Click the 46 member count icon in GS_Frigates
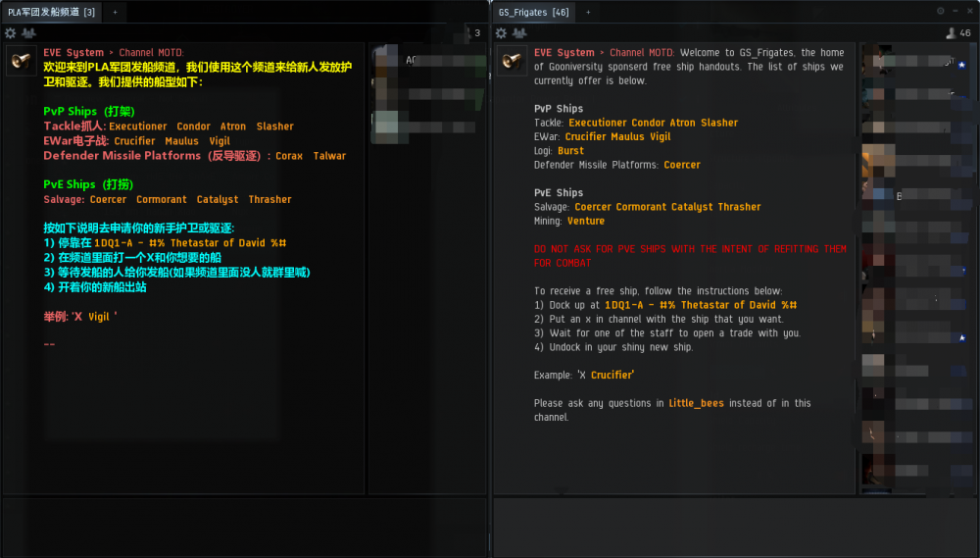This screenshot has height=558, width=980. click(x=951, y=33)
